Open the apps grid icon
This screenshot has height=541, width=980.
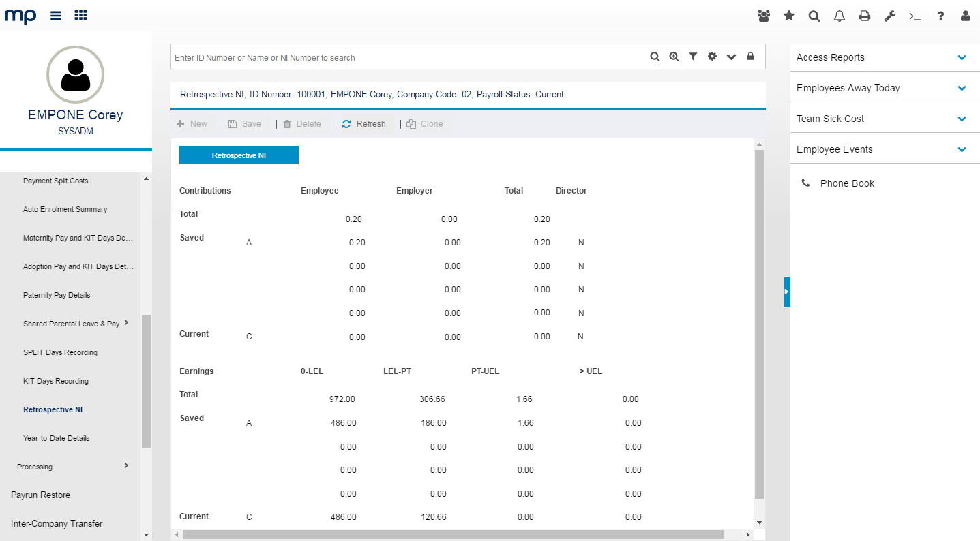click(x=80, y=16)
